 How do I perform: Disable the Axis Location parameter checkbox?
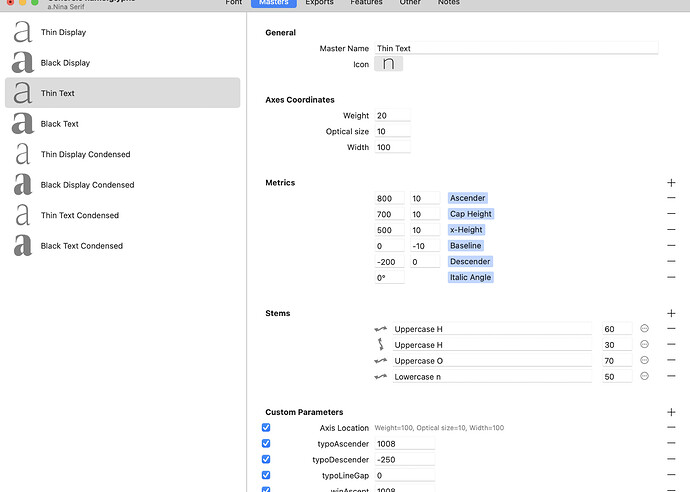pos(266,427)
